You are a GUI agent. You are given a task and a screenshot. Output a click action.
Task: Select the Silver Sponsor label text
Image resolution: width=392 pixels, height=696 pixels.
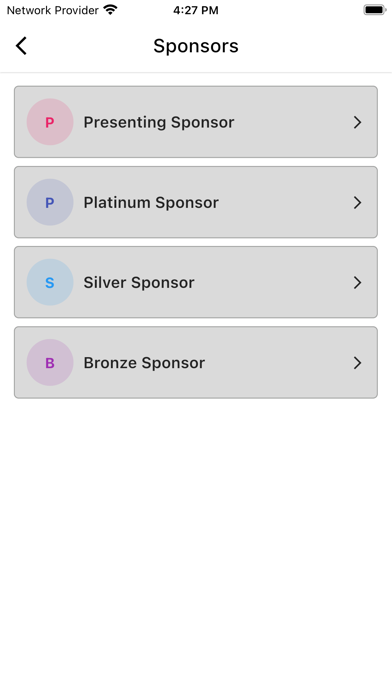pos(139,282)
